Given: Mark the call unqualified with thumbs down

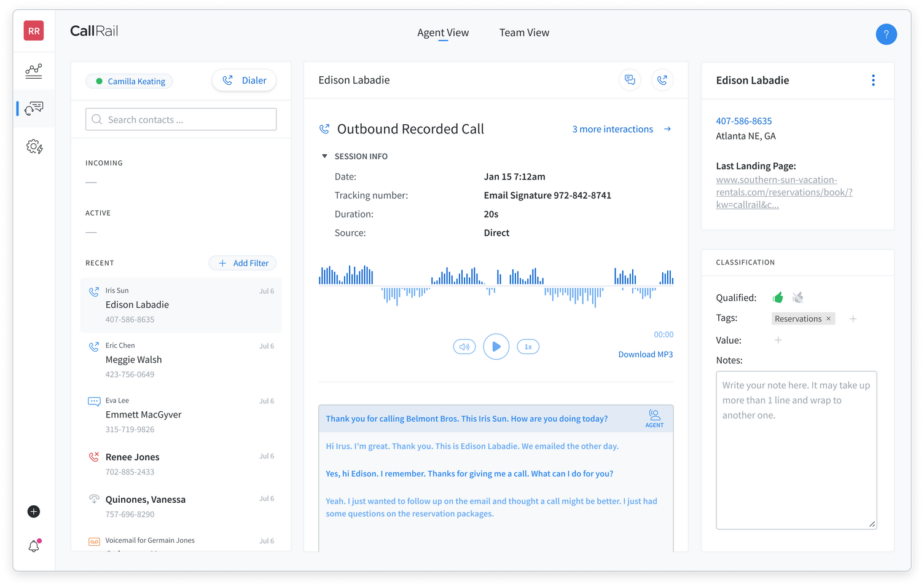Looking at the screenshot, I should coord(797,297).
